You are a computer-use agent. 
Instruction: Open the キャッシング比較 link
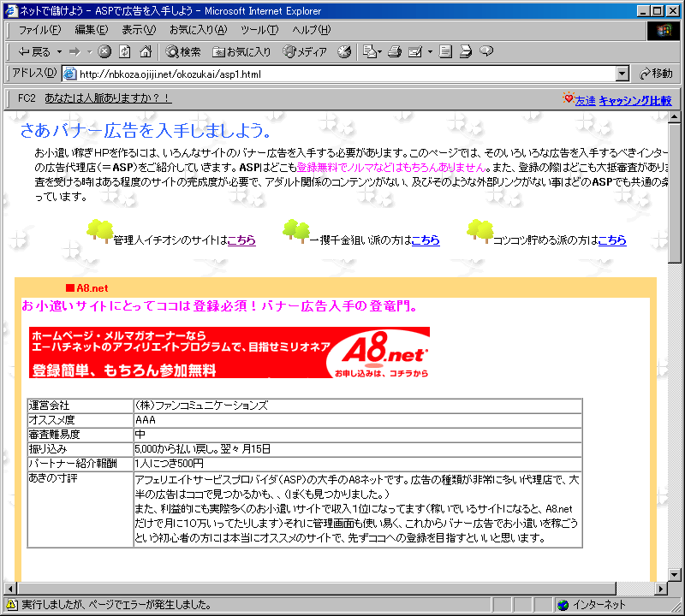click(635, 101)
